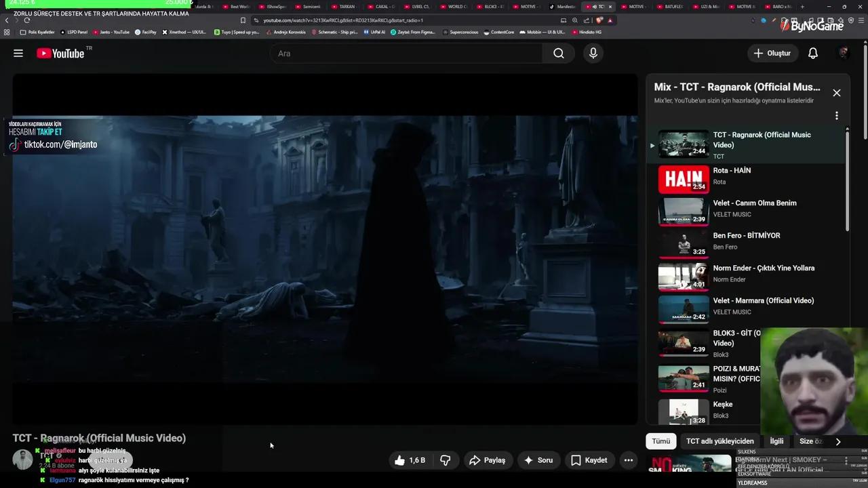Select currently playing TCT - Ragnarok item

point(746,144)
